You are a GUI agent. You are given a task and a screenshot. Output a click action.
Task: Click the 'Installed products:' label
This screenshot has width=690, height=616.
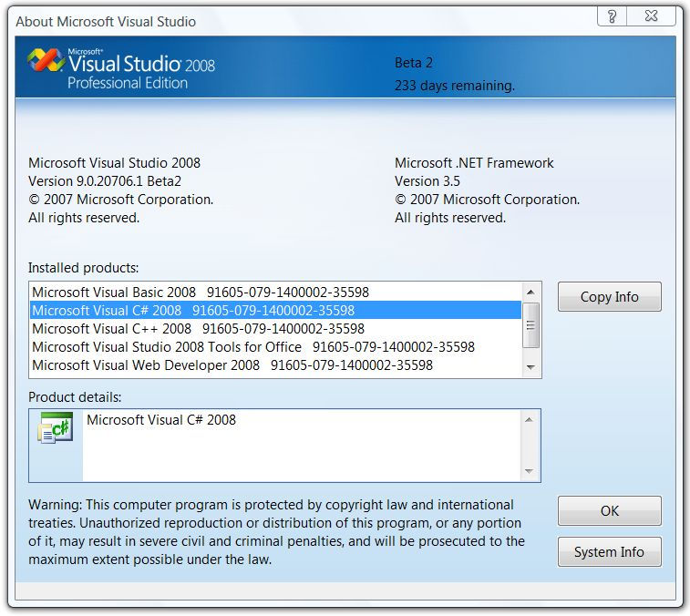pyautogui.click(x=83, y=268)
